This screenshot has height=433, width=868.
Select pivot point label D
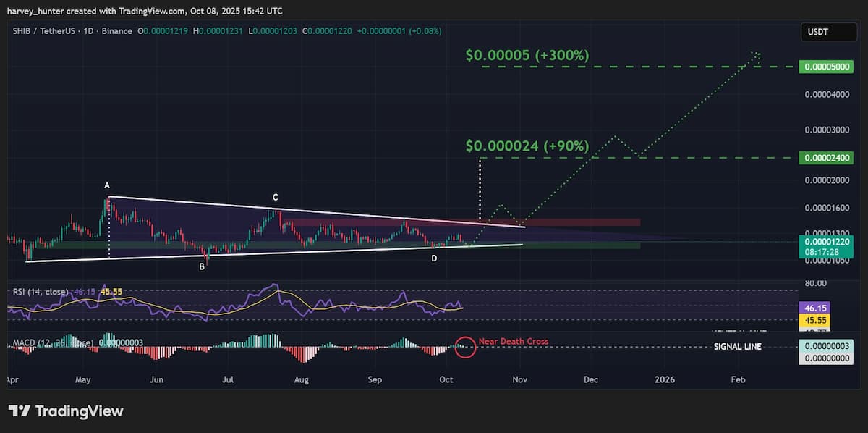point(434,258)
